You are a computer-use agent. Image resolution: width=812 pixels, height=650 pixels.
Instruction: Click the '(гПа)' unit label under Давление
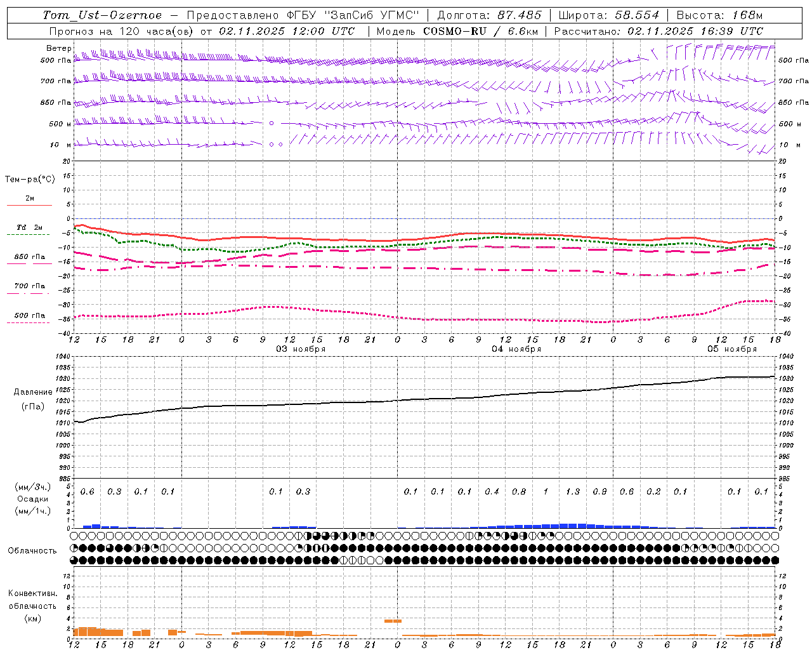click(33, 406)
